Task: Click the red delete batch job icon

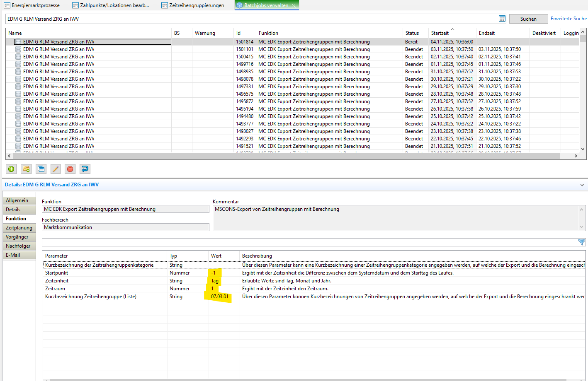Action: click(70, 169)
